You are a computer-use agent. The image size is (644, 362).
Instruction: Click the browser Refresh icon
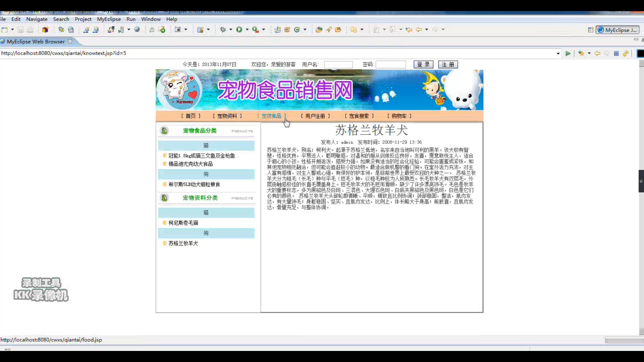(626, 53)
